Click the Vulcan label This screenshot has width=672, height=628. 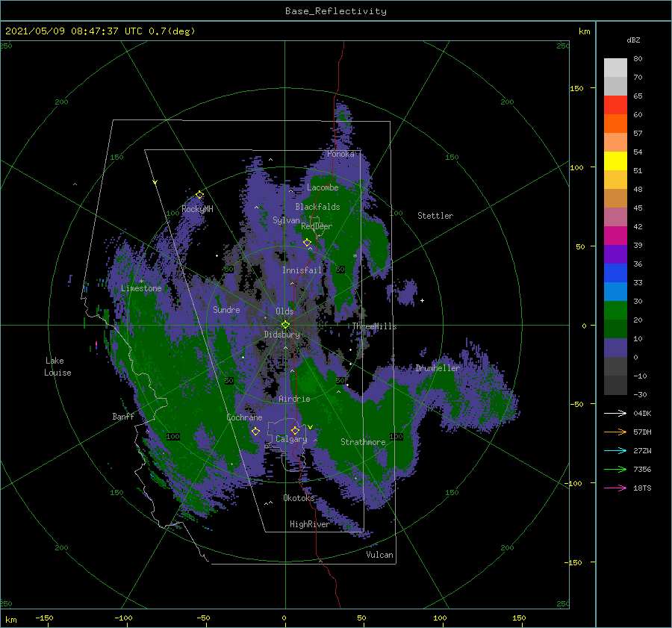pos(379,555)
